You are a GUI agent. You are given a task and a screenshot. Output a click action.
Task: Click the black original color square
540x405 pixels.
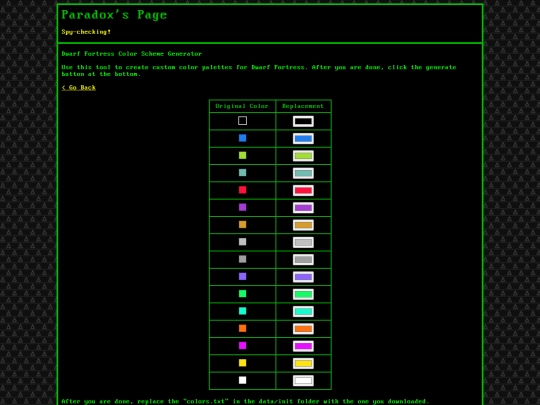point(242,121)
